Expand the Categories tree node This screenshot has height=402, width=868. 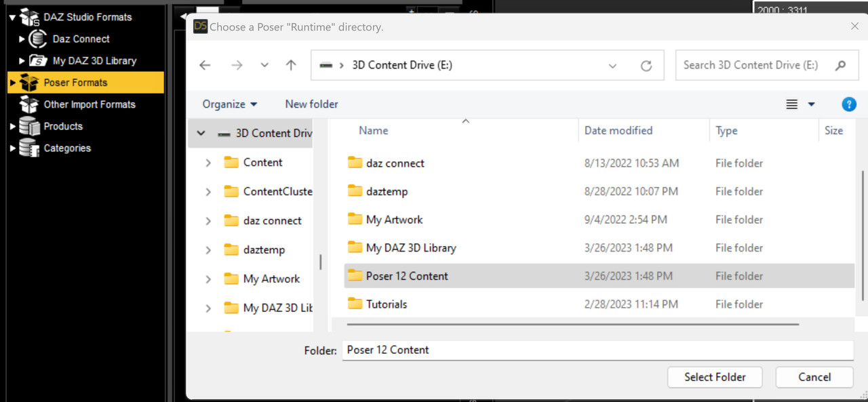(x=12, y=148)
